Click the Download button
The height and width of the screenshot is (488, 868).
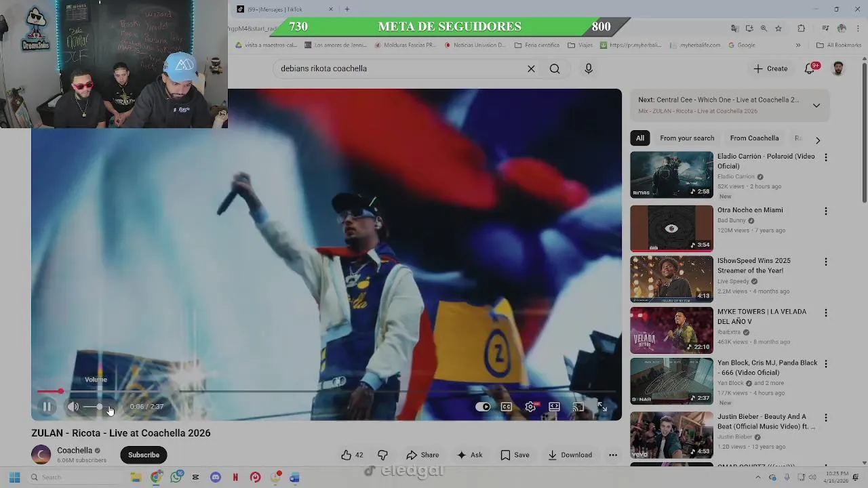(570, 455)
